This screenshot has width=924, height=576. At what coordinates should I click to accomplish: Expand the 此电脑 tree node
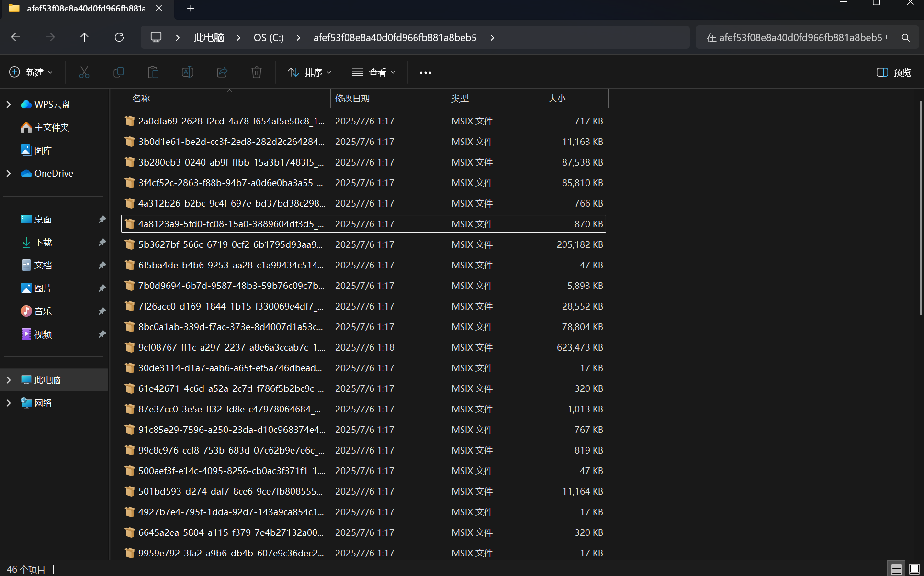[x=8, y=380]
